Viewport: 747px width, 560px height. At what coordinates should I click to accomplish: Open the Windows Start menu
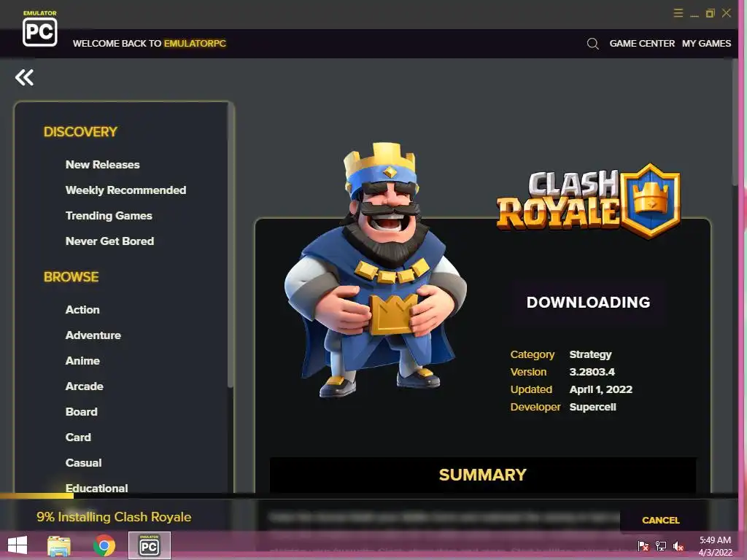click(x=18, y=545)
